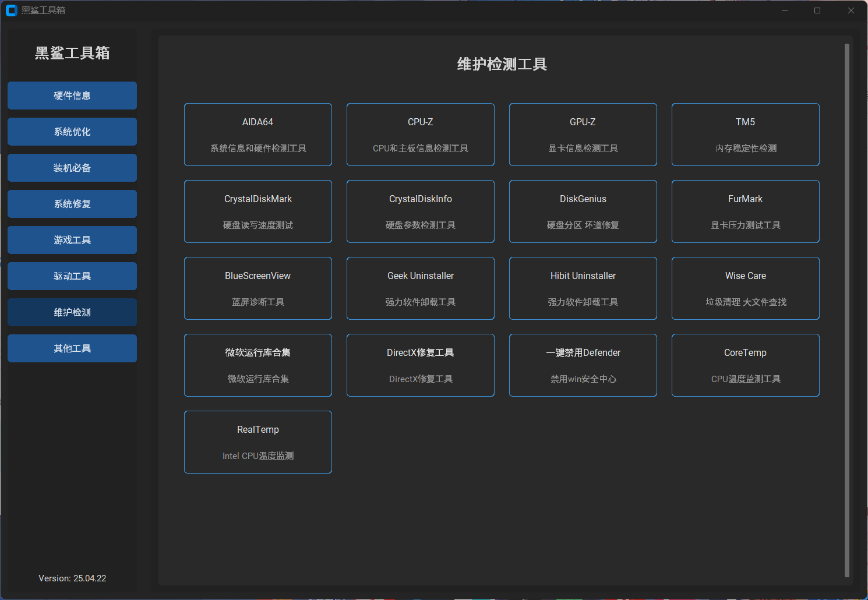Viewport: 868px width, 600px height.
Task: Select the 维护检测 sidebar item
Action: click(72, 312)
